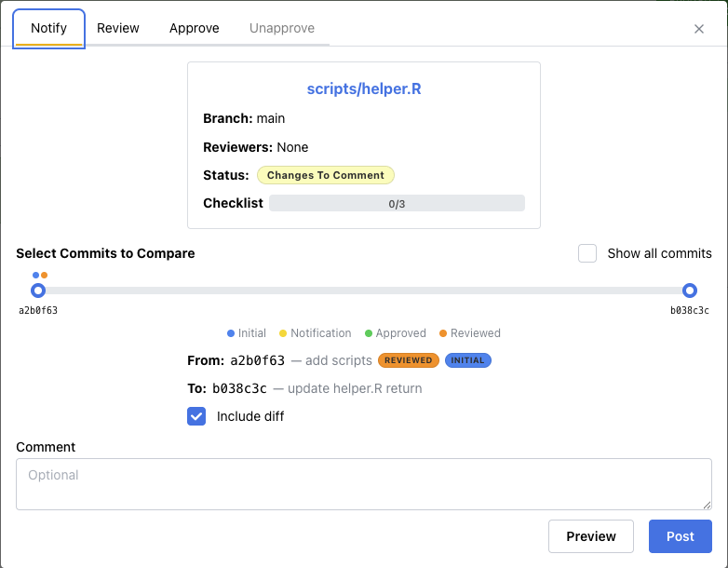The height and width of the screenshot is (568, 728).
Task: Click the orange REVIEWED badge
Action: tap(408, 360)
